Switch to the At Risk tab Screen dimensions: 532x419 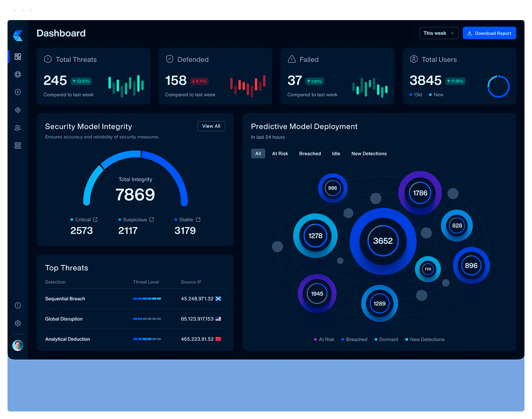pos(280,153)
